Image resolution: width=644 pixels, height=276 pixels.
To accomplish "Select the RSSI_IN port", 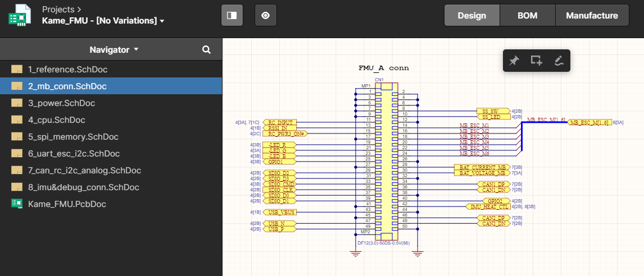I will point(279,128).
